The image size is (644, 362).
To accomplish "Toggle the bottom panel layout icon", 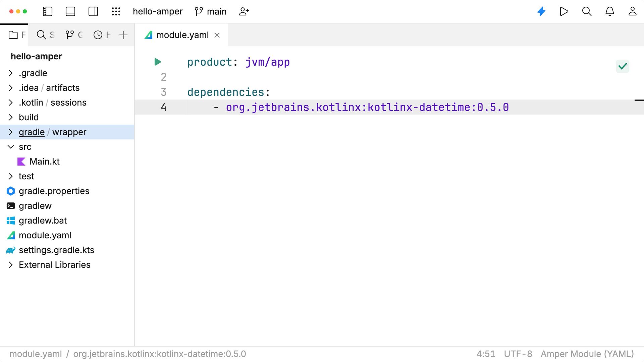I will [70, 11].
